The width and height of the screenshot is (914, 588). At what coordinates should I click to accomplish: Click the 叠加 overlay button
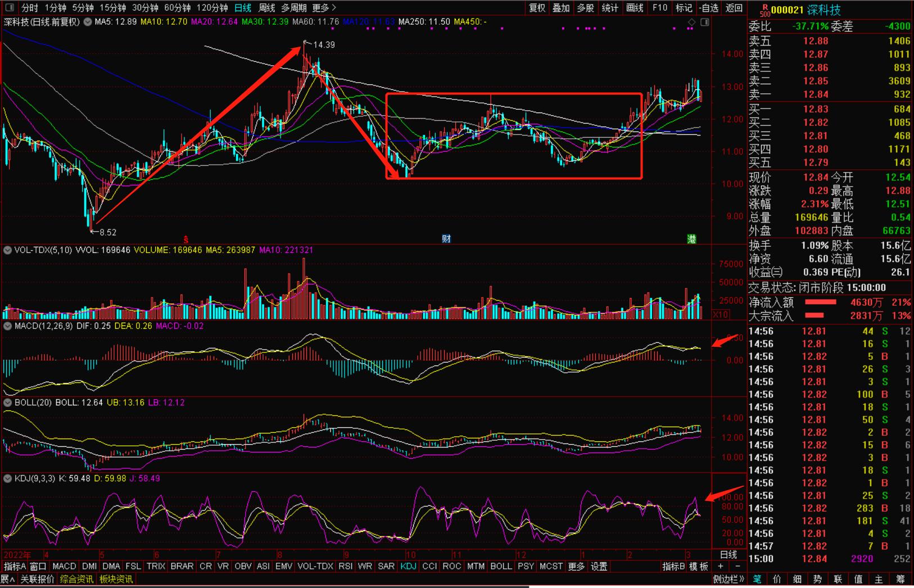(x=562, y=8)
